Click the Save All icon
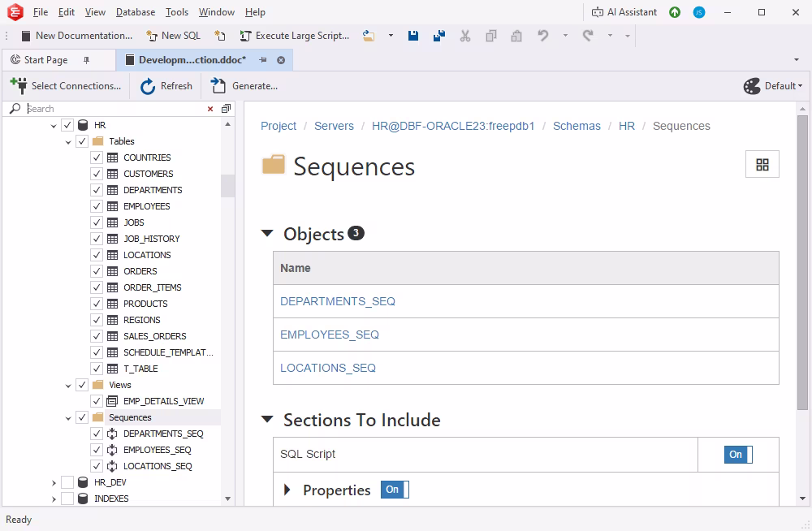 point(439,36)
